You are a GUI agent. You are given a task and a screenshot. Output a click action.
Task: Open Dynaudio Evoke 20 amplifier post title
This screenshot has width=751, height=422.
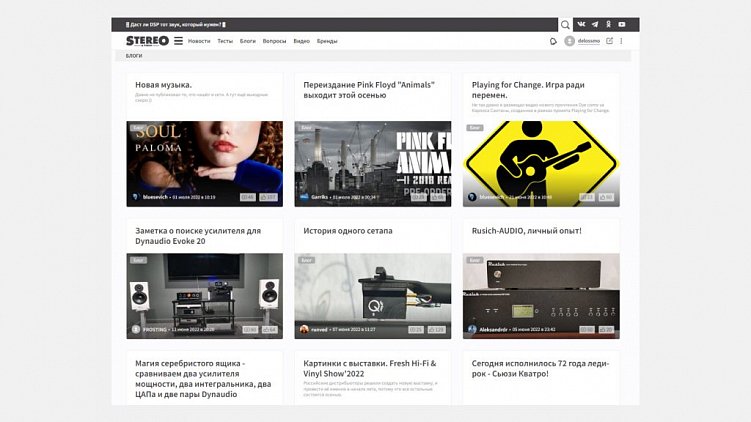pyautogui.click(x=198, y=236)
